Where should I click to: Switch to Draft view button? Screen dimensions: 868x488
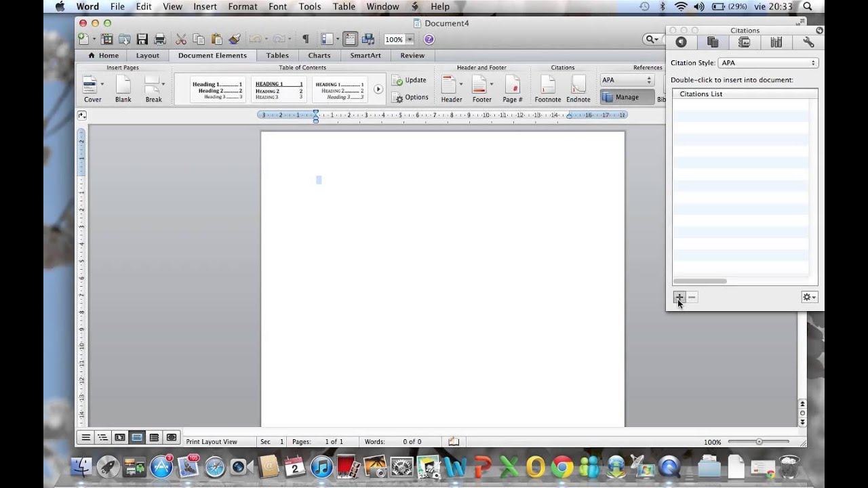tap(86, 438)
